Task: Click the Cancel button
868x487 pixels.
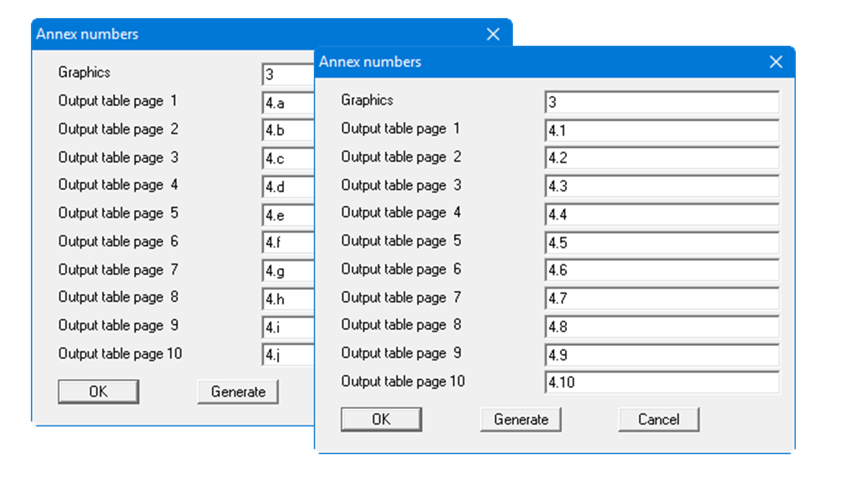Action: pos(658,419)
